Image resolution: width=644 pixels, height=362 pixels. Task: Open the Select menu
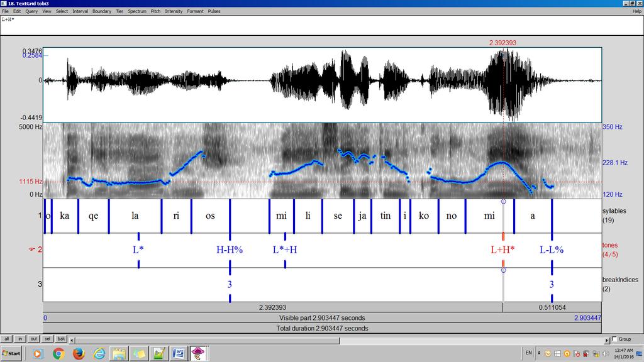coord(62,11)
